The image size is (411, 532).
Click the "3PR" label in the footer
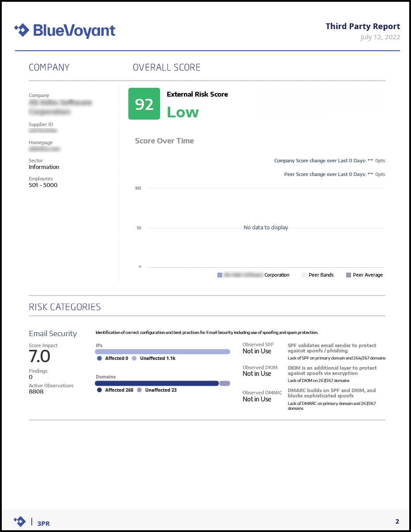coord(44,524)
